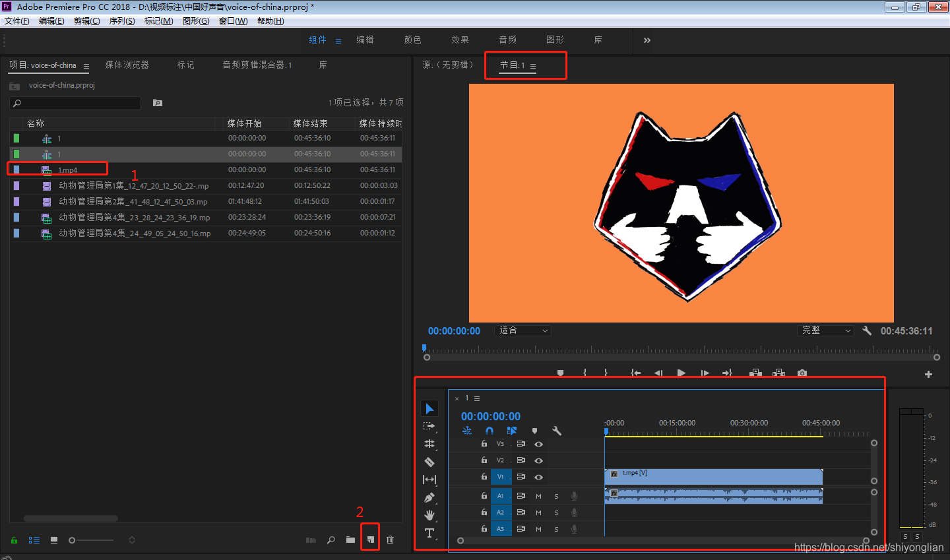Click Automate to Sequence icon

311,540
